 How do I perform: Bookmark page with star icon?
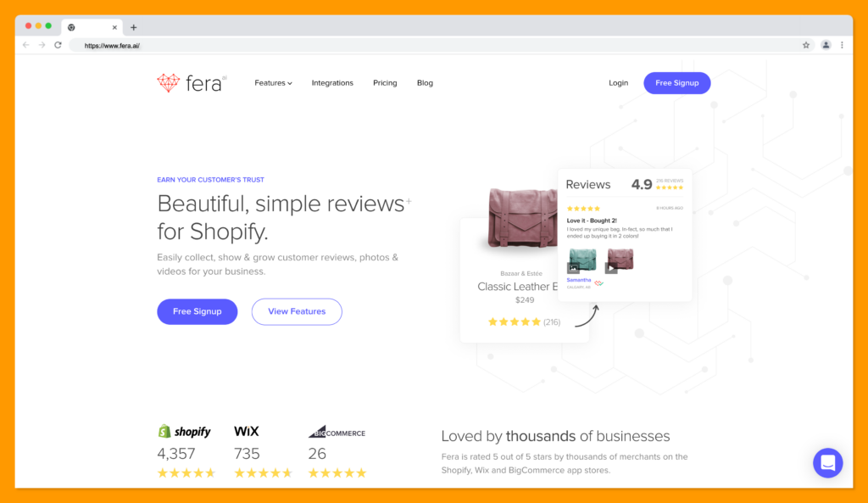click(806, 46)
